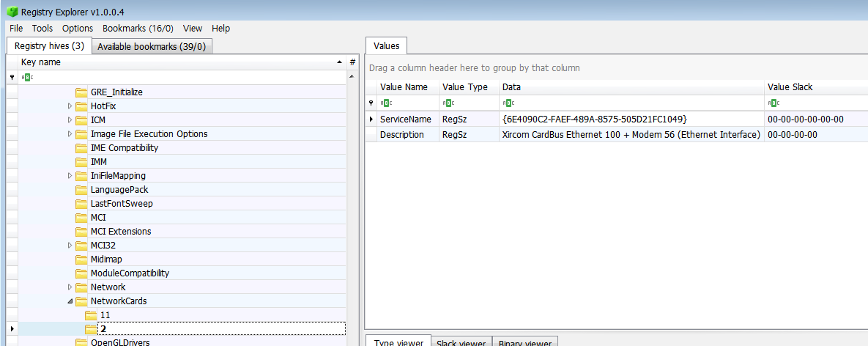Click the HotFix folder icon

(x=81, y=106)
